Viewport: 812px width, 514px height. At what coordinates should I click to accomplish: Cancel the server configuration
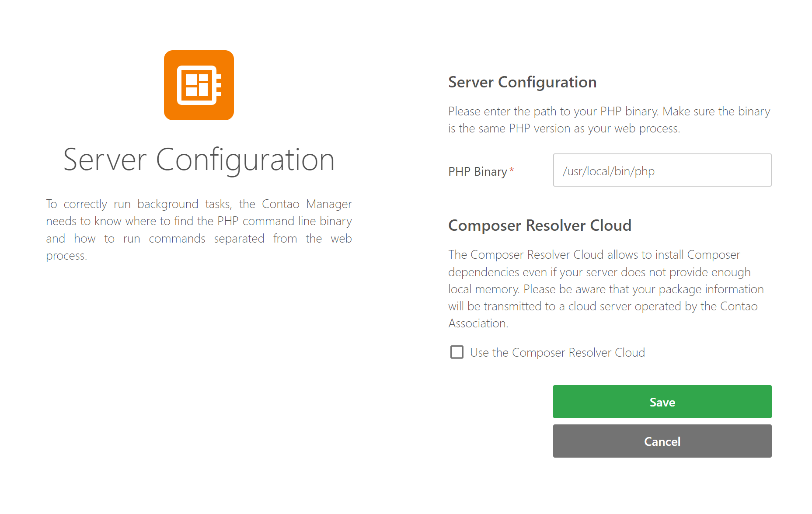(662, 441)
